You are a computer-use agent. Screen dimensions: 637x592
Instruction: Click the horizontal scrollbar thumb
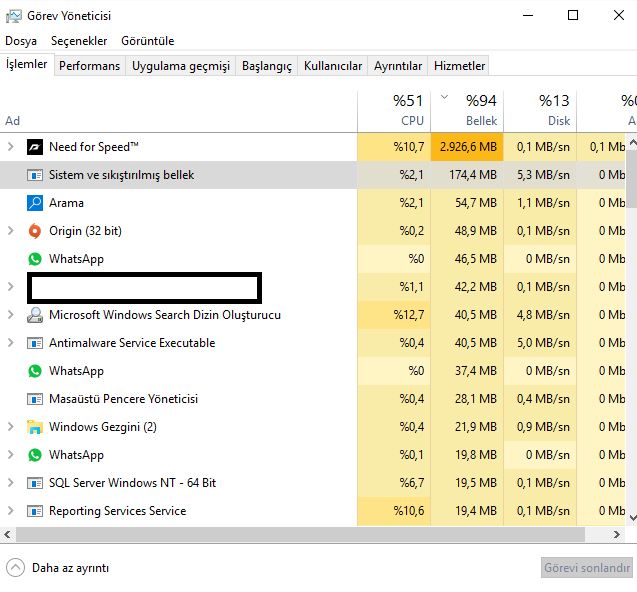point(300,534)
